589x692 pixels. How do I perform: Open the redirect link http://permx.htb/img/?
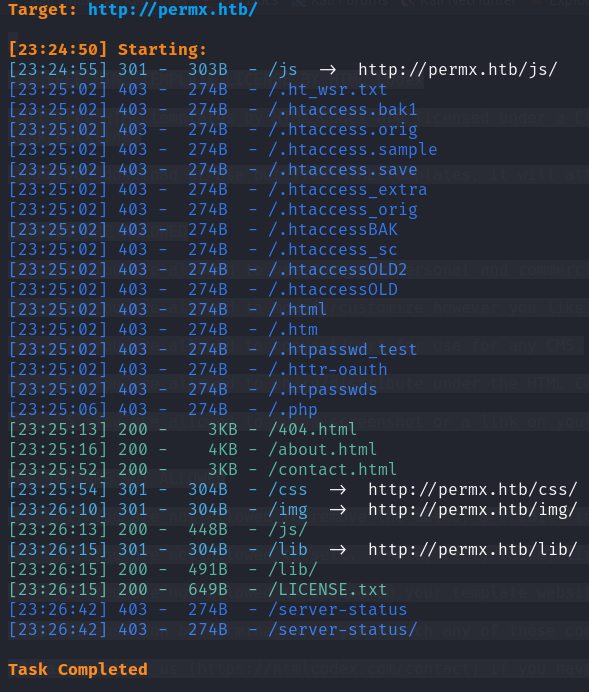coord(473,510)
